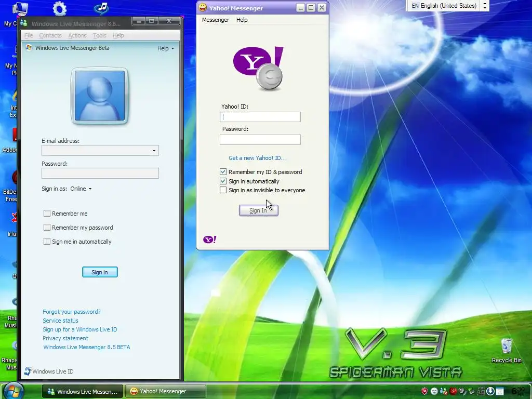This screenshot has width=532, height=399.
Task: Click Windows Live Messenger 8.5 BETA link
Action: [87, 347]
